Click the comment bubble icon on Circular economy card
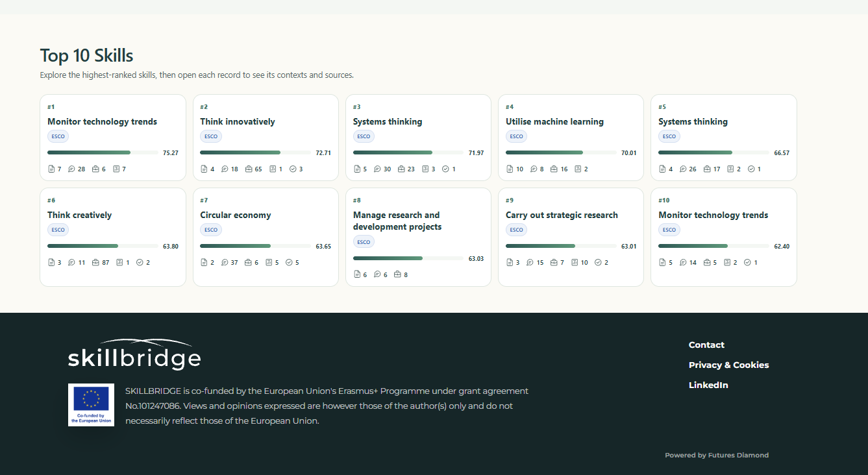Viewport: 868px width, 475px height. [x=225, y=262]
